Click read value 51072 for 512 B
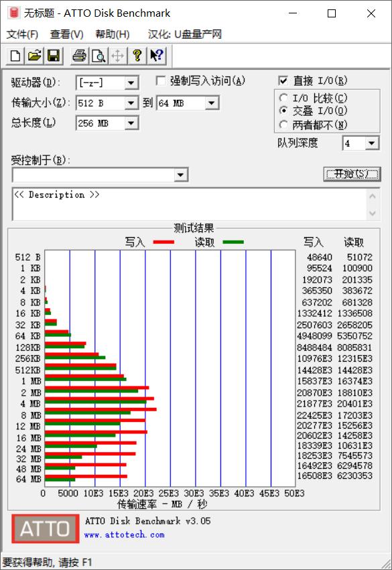The height and width of the screenshot is (570, 392). pyautogui.click(x=360, y=257)
